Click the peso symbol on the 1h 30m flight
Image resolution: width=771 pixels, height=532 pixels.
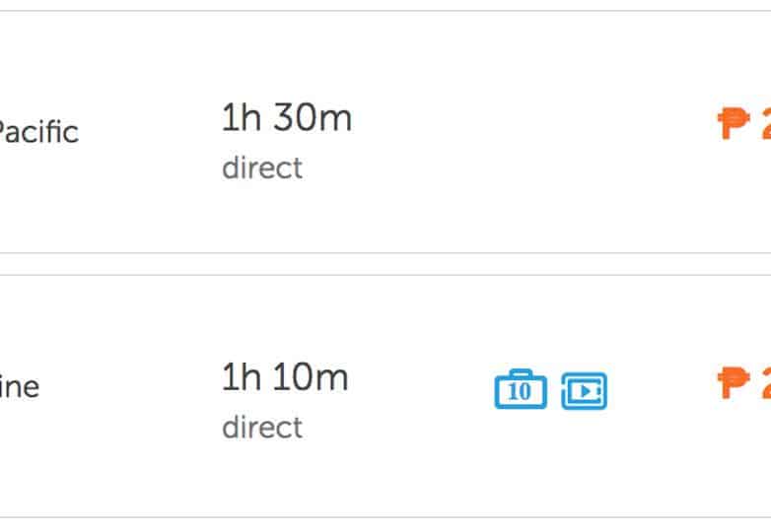click(x=734, y=124)
